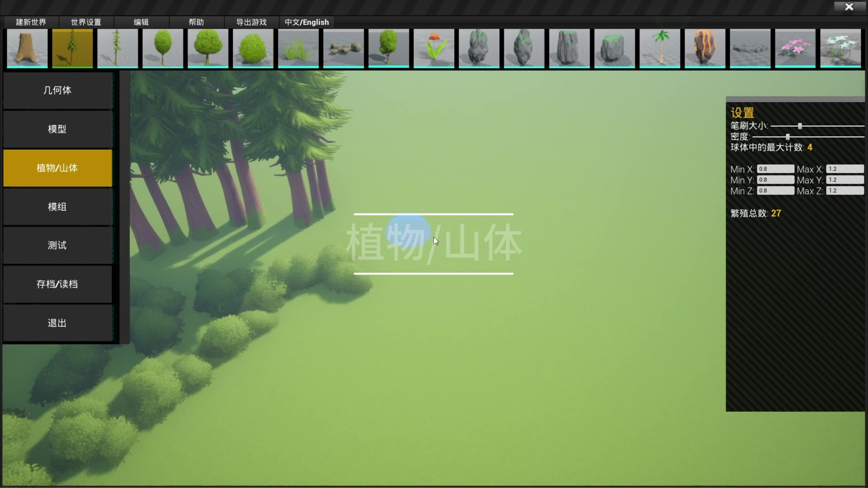Screen dimensions: 868x488
Task: Open the 建新世界 menu
Action: (31, 22)
